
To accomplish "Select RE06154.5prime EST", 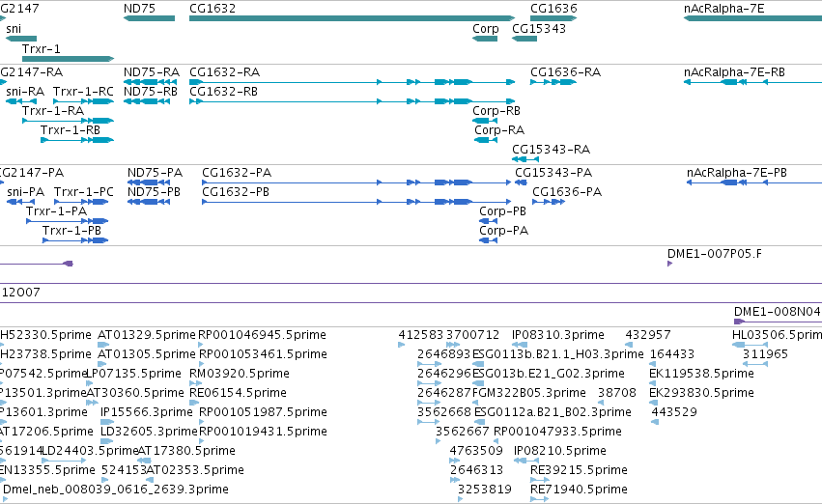I will pos(194,403).
